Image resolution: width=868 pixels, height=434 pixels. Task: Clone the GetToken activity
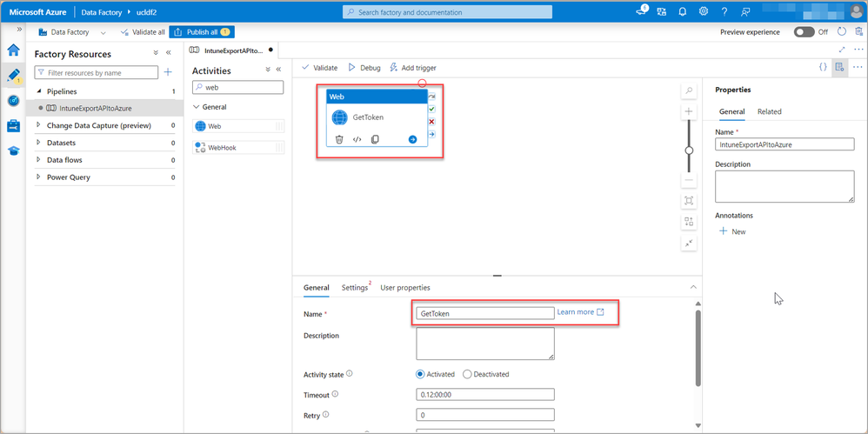pos(375,139)
